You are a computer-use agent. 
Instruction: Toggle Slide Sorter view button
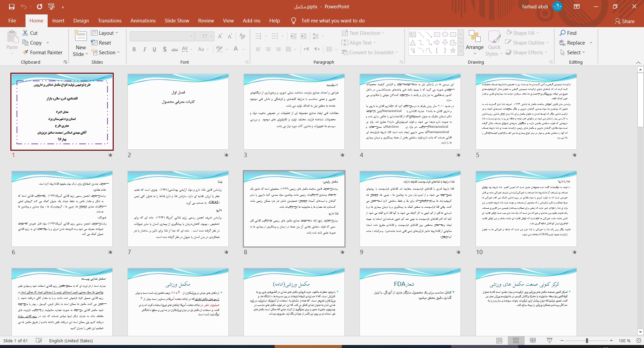[516, 341]
